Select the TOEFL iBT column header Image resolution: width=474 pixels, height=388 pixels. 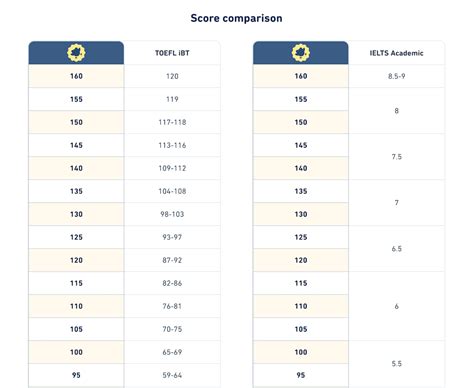pyautogui.click(x=172, y=53)
